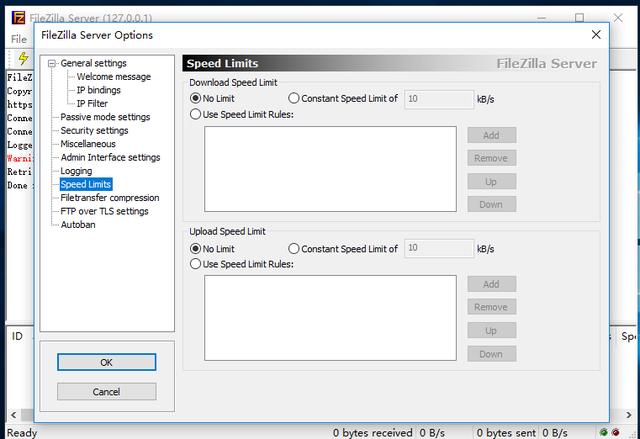
Task: Open Autoban settings page
Action: (78, 225)
